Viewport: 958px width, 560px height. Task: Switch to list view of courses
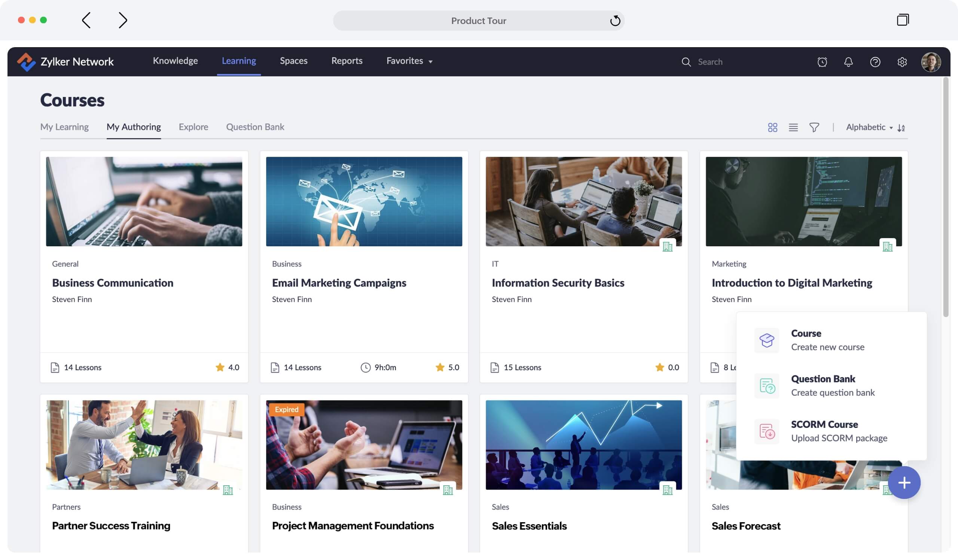(793, 128)
